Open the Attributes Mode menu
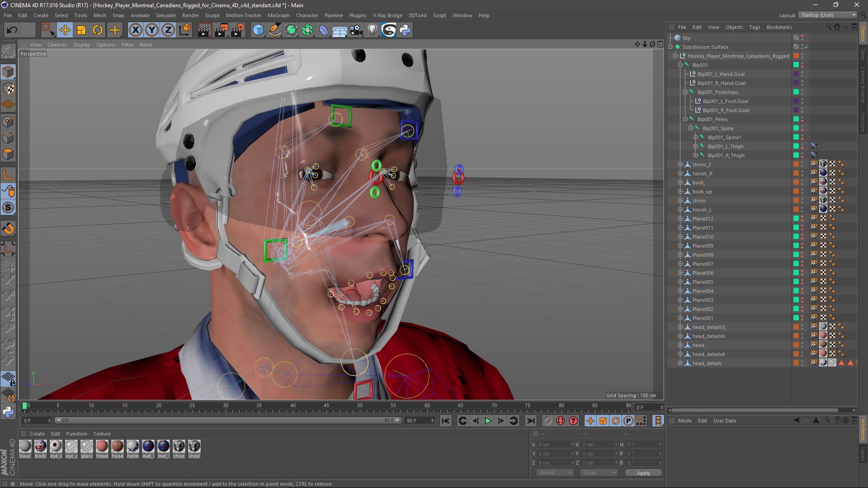This screenshot has width=868, height=488. pos(684,421)
